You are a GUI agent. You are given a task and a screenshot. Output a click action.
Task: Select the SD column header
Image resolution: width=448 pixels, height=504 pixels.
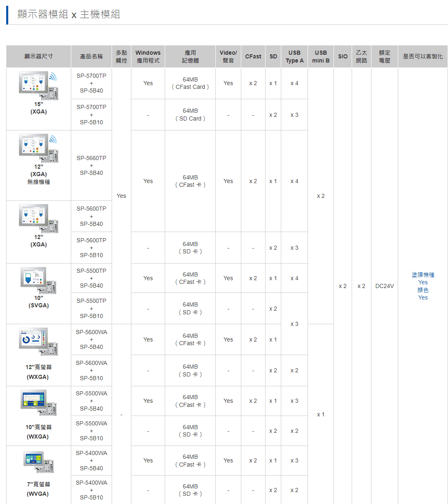tap(273, 56)
